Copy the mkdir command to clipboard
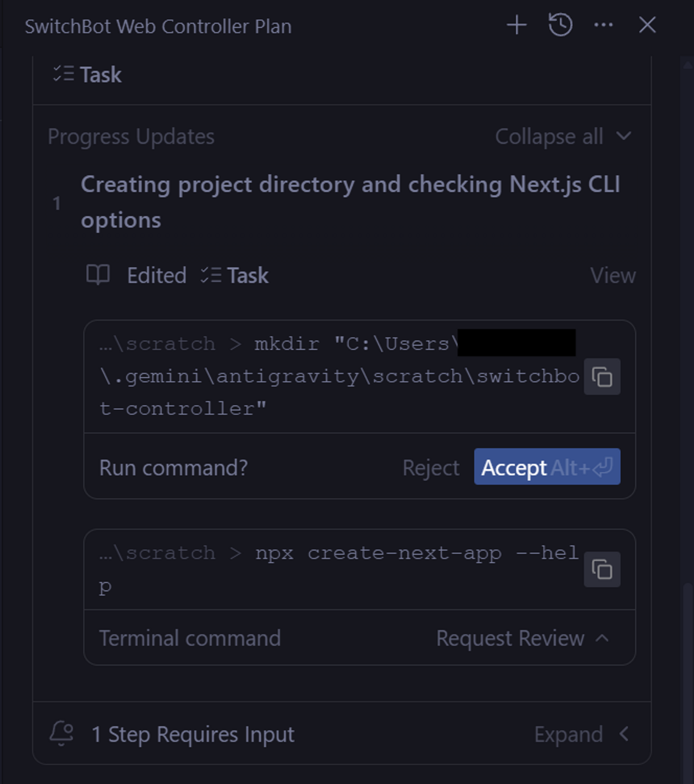Image resolution: width=694 pixels, height=784 pixels. click(x=602, y=377)
